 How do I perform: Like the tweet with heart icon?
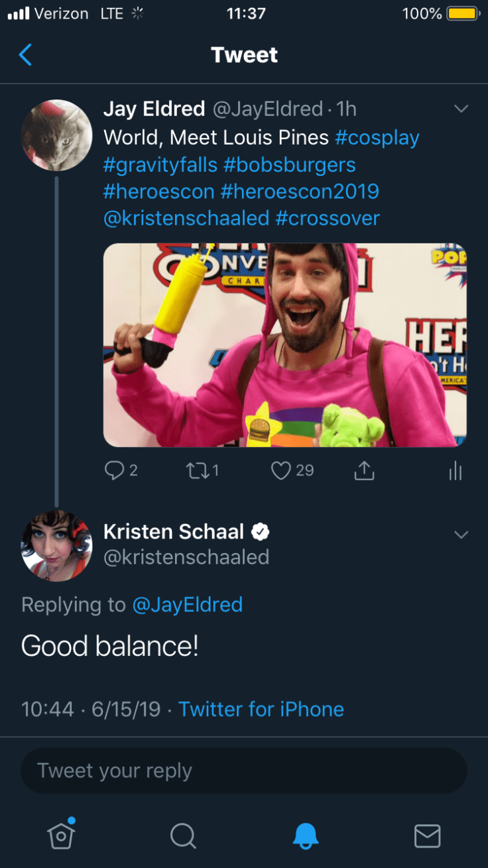[282, 470]
